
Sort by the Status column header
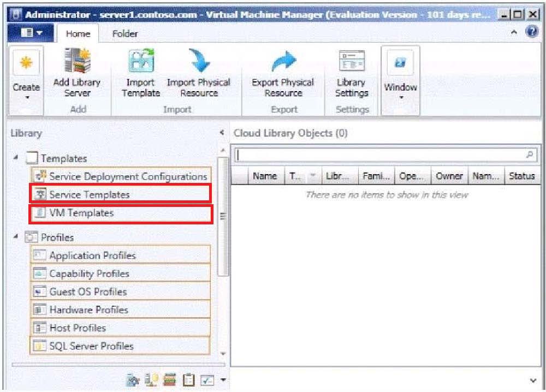pyautogui.click(x=523, y=176)
